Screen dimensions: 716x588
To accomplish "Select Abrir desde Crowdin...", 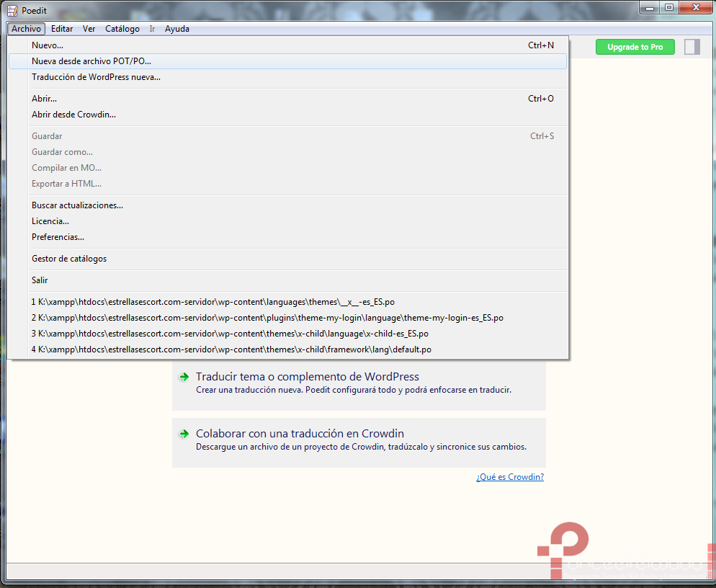I will [287, 115].
